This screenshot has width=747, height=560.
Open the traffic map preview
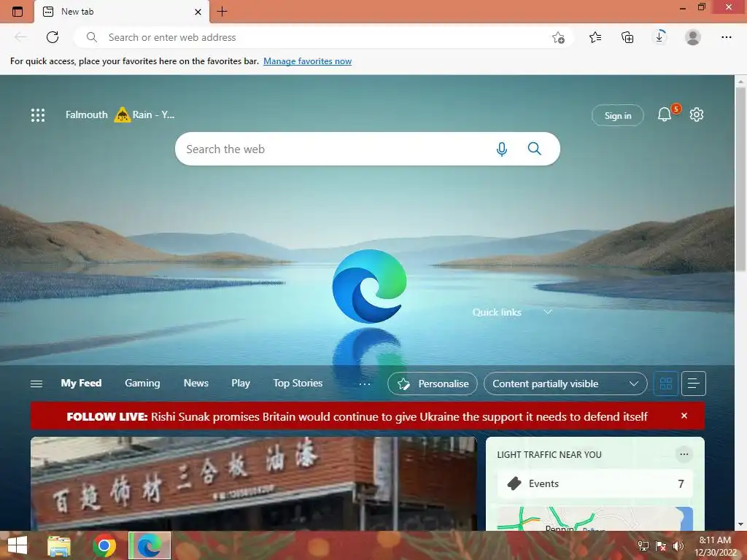point(595,518)
